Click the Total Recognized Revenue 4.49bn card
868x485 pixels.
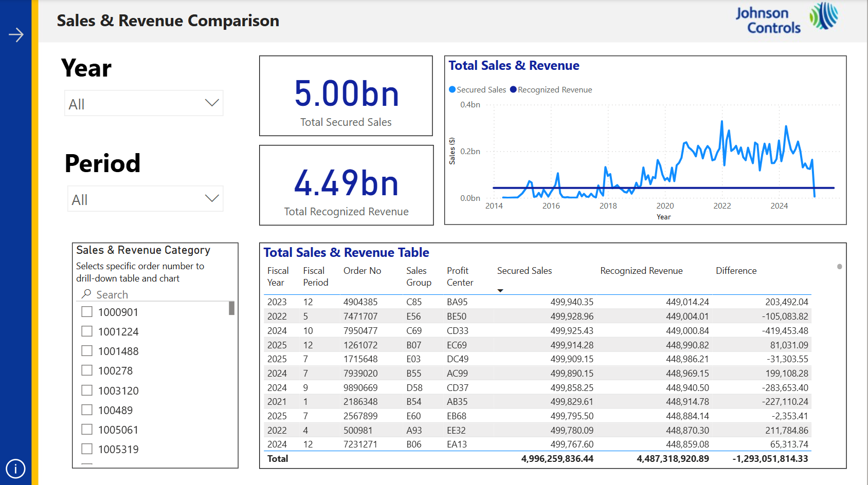tap(346, 185)
